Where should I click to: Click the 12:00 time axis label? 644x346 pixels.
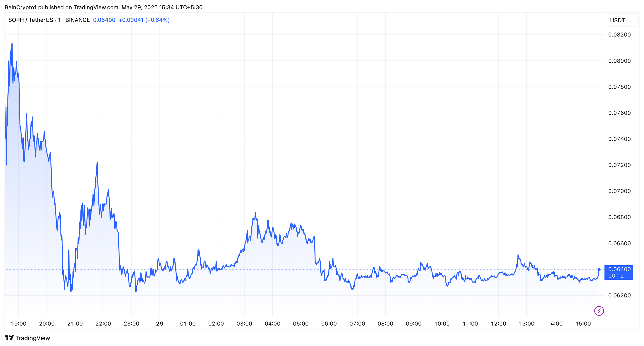(498, 323)
